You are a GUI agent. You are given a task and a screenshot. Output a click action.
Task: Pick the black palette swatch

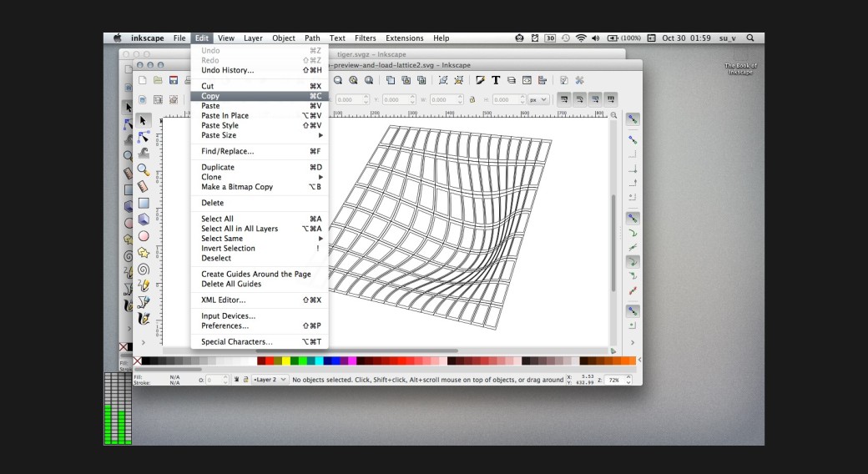pos(145,361)
